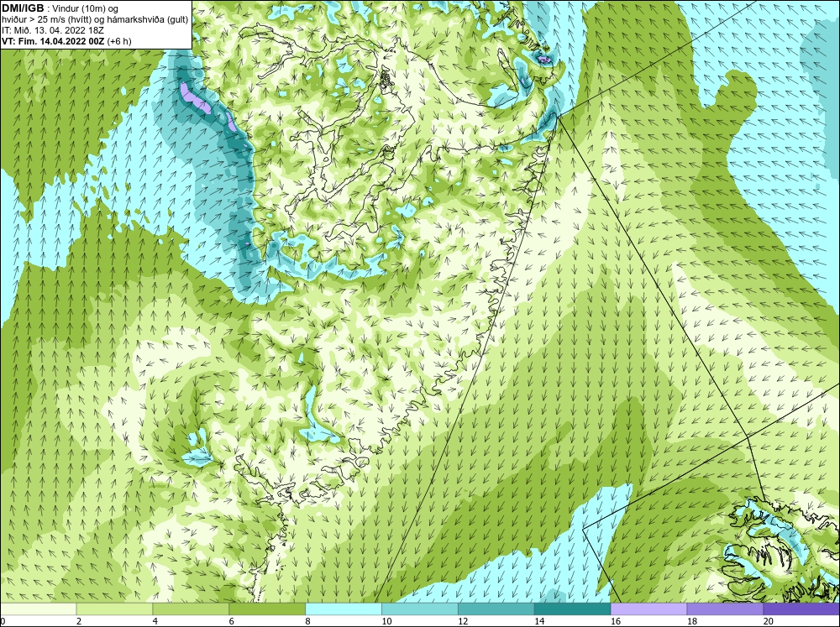Click the legend scale label '18'
This screenshot has height=627, width=840.
691,621
